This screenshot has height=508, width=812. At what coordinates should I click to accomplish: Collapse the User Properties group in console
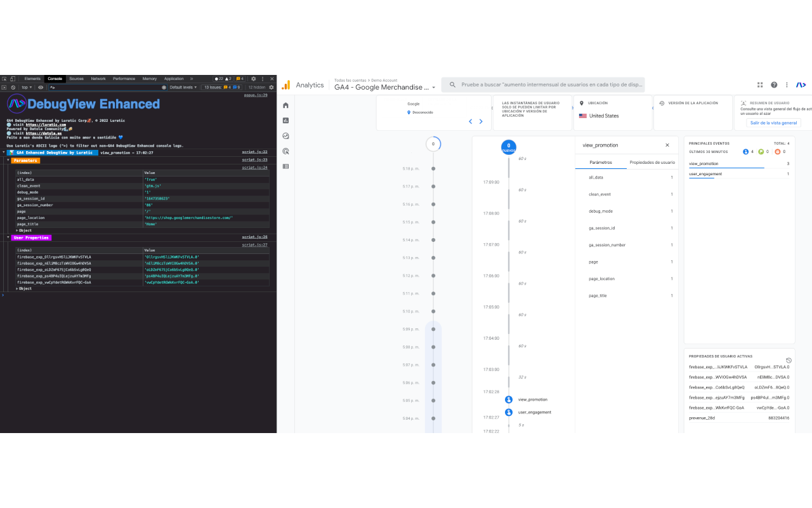tap(8, 237)
